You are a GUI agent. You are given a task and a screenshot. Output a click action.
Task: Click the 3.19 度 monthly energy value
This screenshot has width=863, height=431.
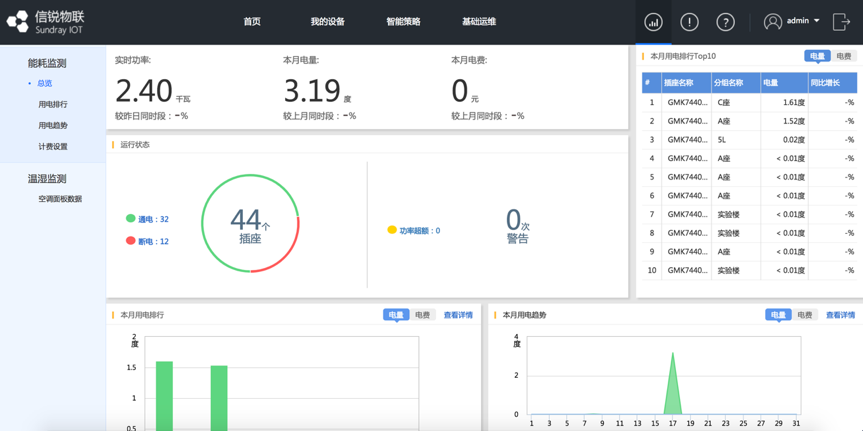tap(318, 91)
